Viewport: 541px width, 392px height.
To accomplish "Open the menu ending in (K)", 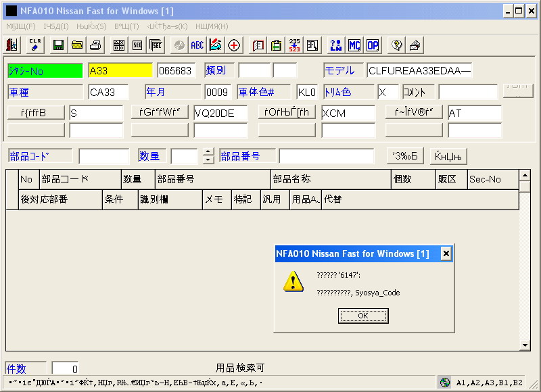I will 167,26.
